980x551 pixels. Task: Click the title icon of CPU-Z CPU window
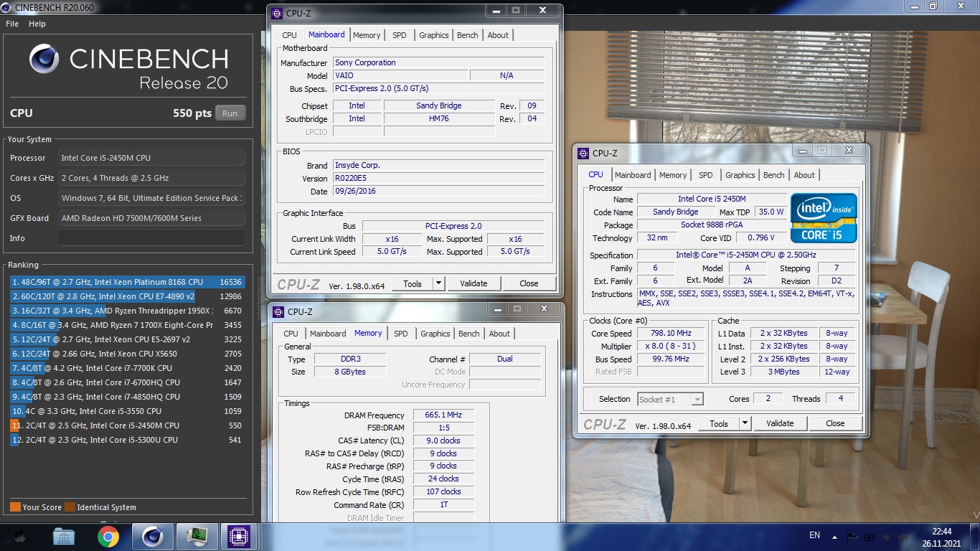click(x=584, y=154)
